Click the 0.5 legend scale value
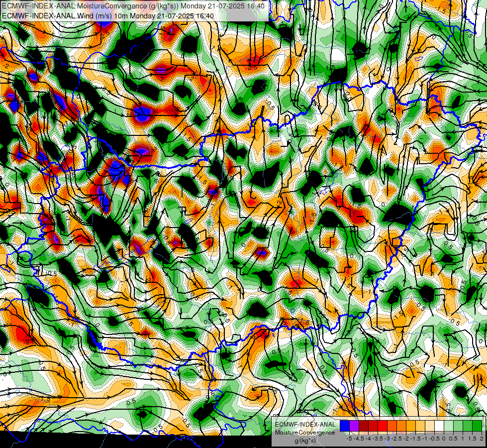This screenshot has width=487, height=448. tap(453, 439)
